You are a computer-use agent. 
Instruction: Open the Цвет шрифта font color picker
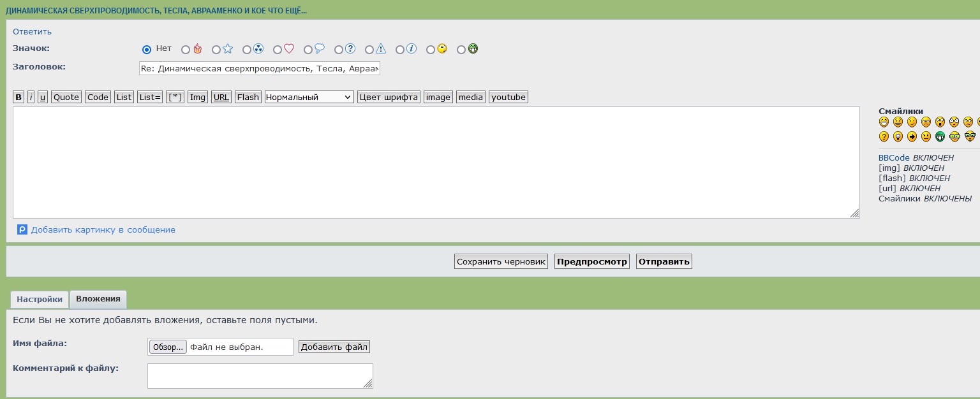[x=388, y=97]
